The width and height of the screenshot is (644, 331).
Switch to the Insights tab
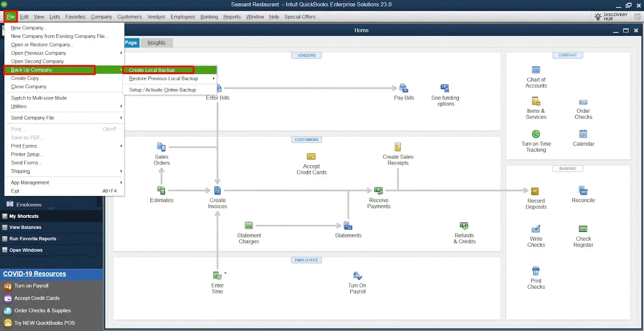[x=156, y=43]
